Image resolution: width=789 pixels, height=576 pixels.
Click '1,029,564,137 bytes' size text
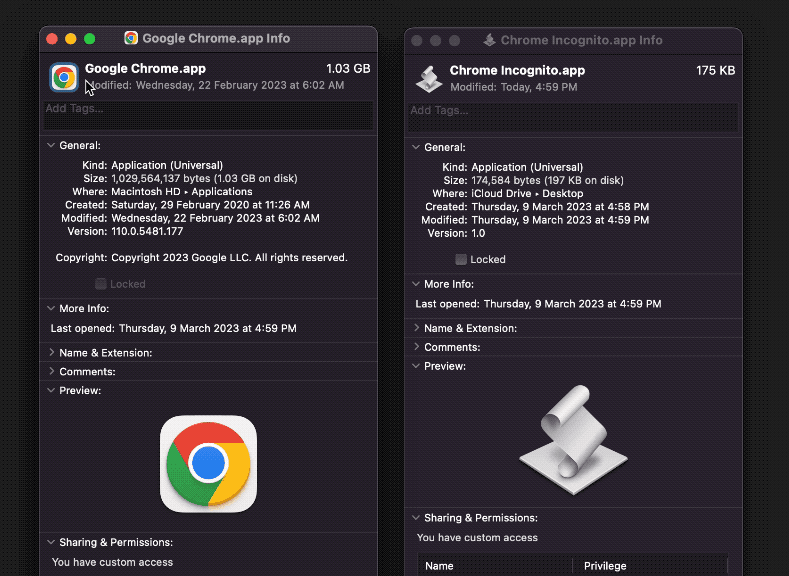[161, 179]
